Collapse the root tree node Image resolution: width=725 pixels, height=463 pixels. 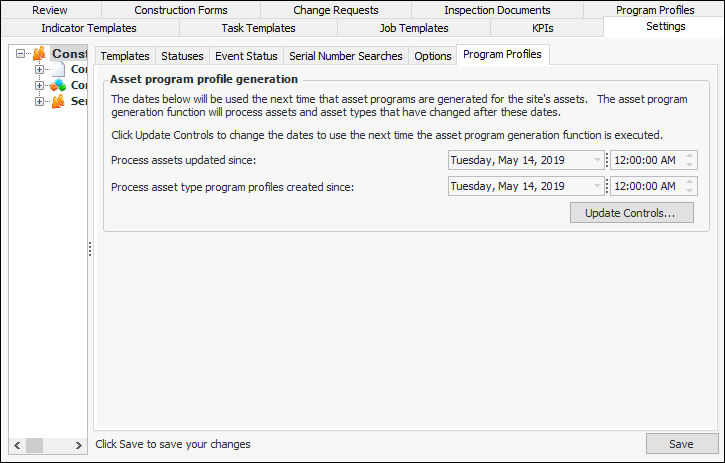[x=20, y=54]
